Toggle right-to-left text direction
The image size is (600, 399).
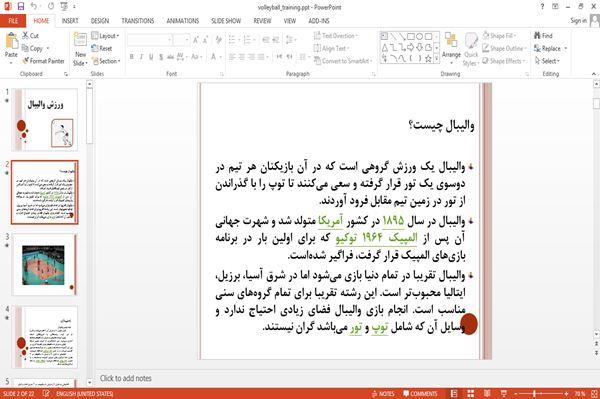coord(290,57)
